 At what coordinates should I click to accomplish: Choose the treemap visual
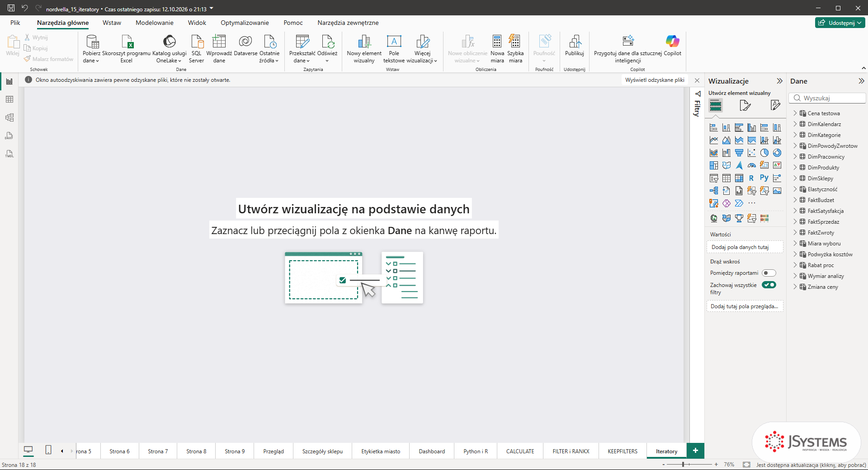coord(714,165)
